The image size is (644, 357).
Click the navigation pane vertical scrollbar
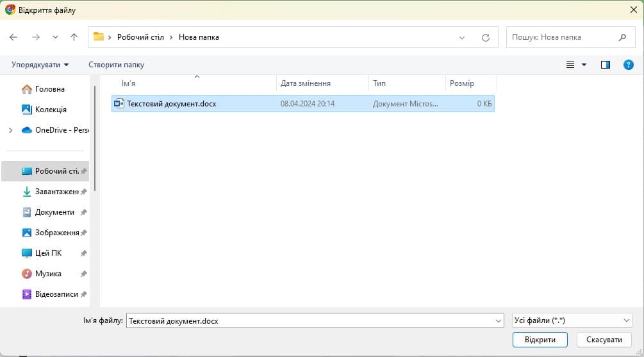pos(95,138)
